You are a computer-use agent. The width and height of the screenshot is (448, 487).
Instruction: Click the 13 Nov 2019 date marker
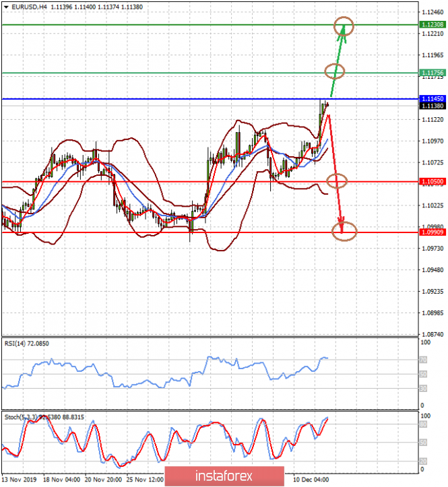(x=18, y=480)
